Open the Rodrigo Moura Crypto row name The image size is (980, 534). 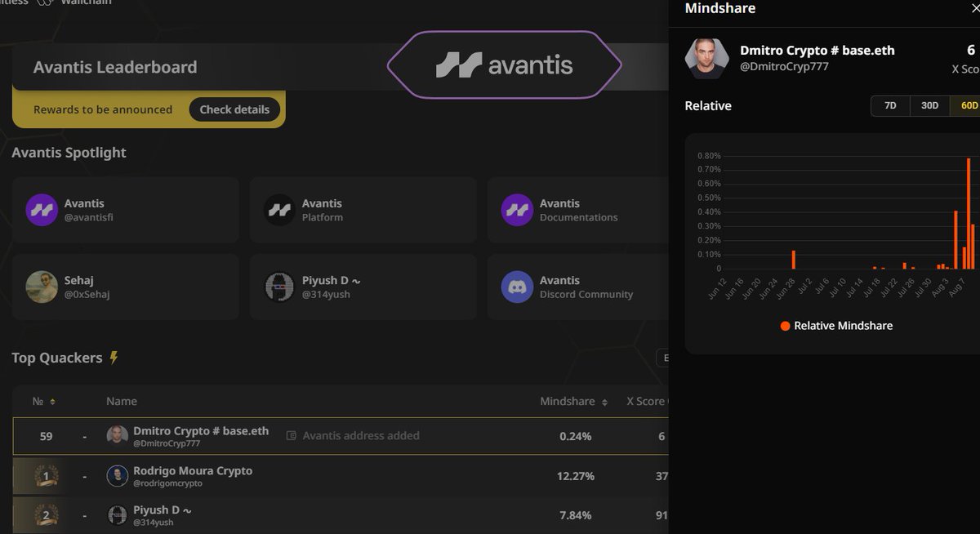(x=193, y=470)
